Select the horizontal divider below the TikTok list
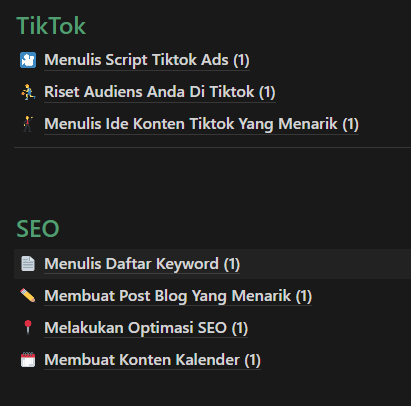The width and height of the screenshot is (411, 406). pyautogui.click(x=212, y=147)
